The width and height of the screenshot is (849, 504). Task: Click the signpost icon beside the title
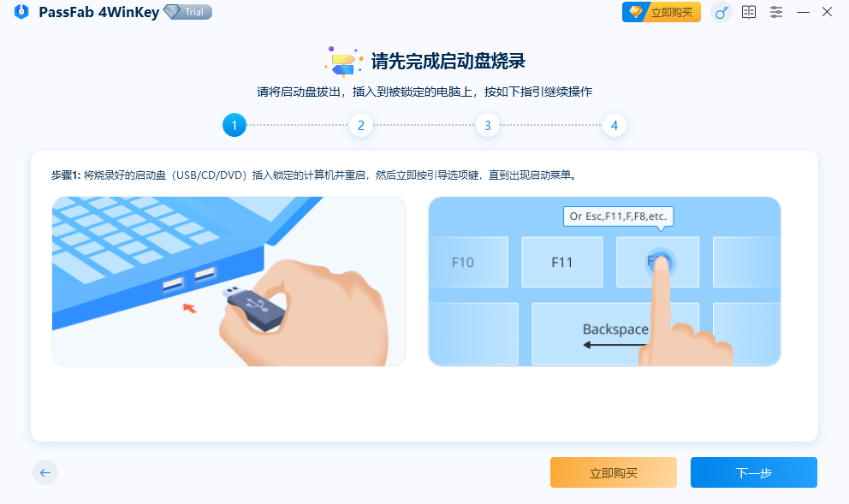click(x=344, y=62)
